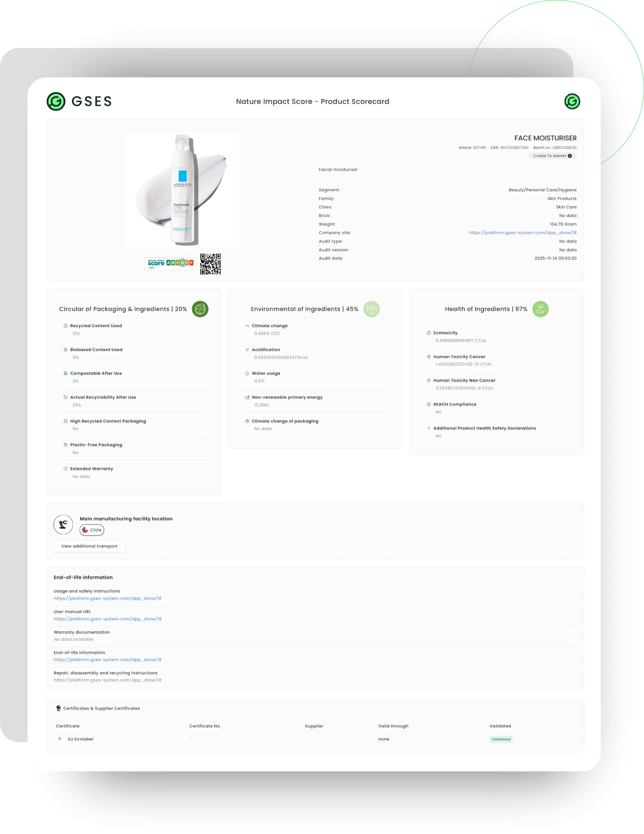This screenshot has width=644, height=834.
Task: Click the Validated status badge
Action: pos(501,739)
